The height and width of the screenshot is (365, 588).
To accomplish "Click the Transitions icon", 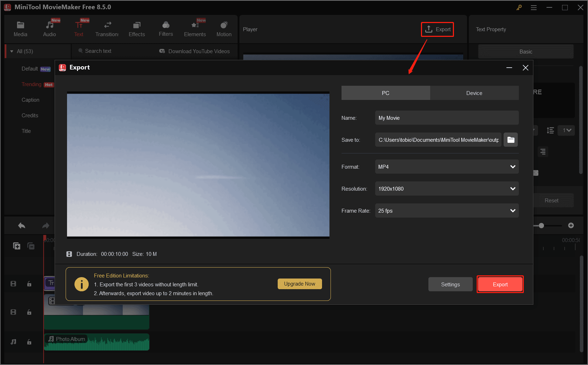I will pos(107,28).
